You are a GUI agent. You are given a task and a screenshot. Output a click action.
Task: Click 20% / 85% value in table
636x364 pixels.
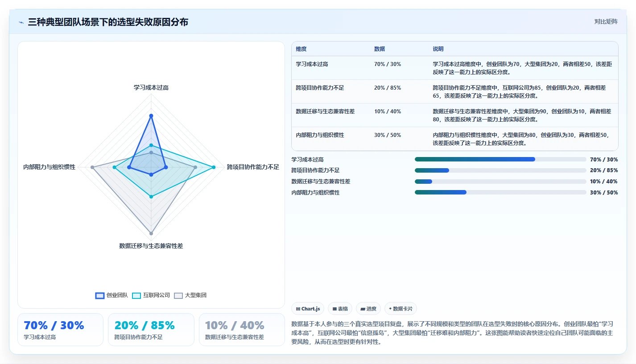pos(388,88)
